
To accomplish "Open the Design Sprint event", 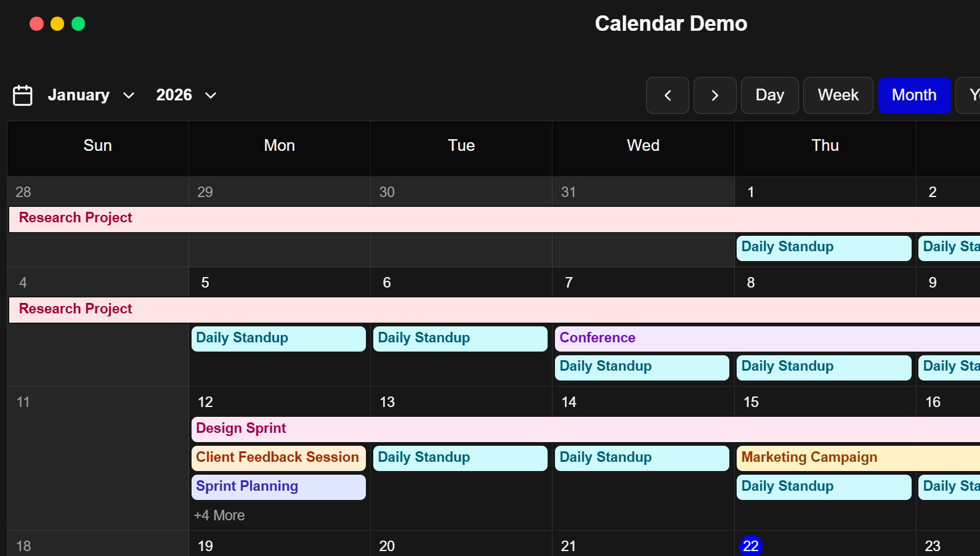I will (x=586, y=429).
